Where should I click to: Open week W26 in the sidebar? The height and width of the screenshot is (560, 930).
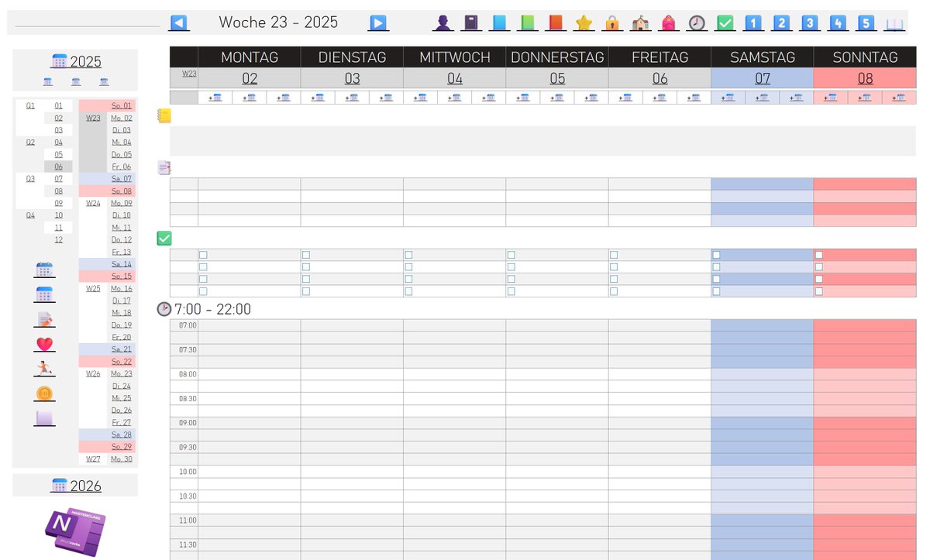(93, 373)
